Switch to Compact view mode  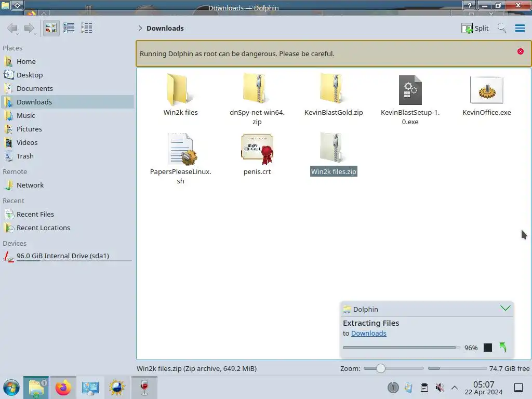pos(69,28)
